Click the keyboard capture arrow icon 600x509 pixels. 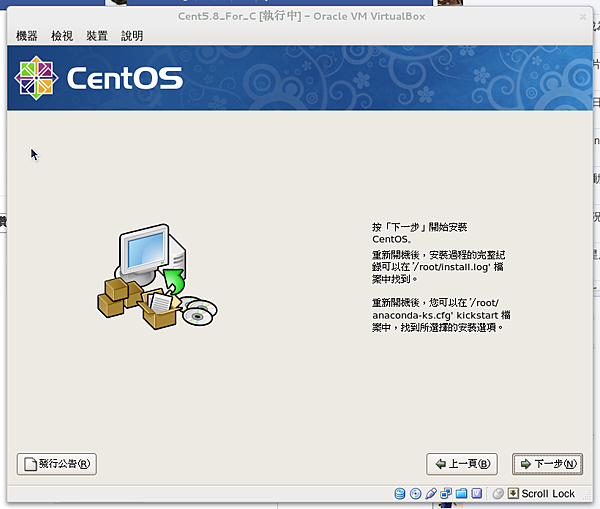pyautogui.click(x=513, y=494)
